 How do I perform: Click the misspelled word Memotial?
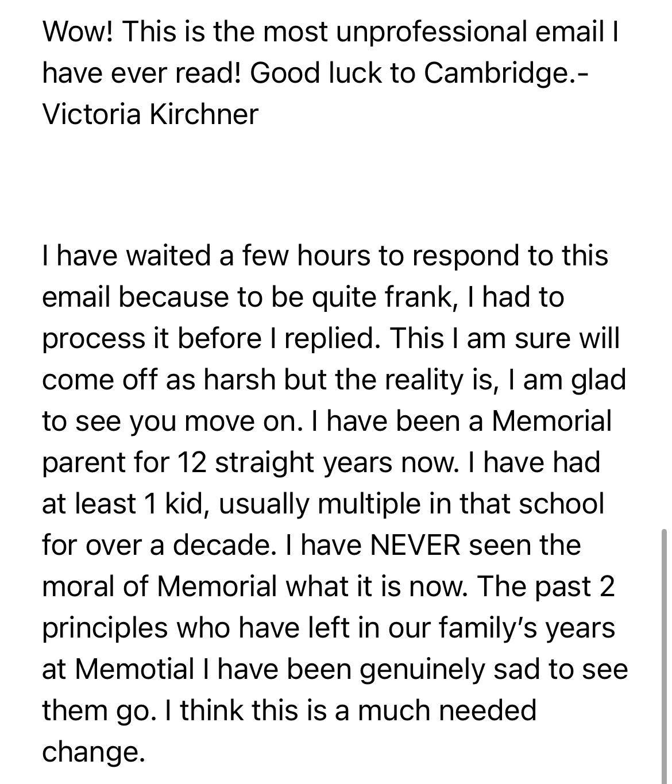(x=134, y=669)
